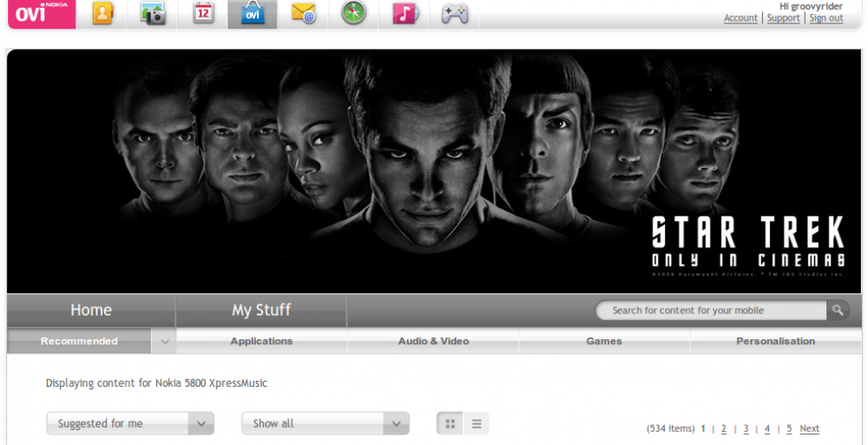Click the Star Trek banner image
The image size is (868, 445).
(x=434, y=171)
